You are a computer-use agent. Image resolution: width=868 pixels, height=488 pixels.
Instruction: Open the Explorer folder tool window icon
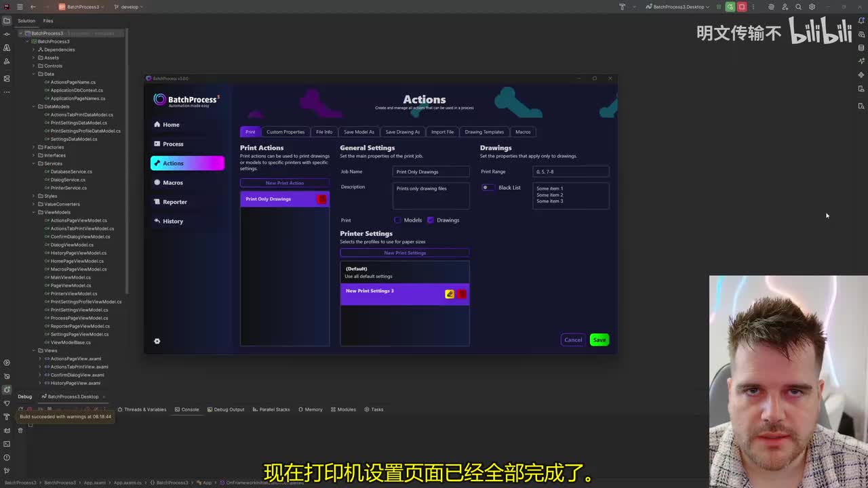click(7, 20)
